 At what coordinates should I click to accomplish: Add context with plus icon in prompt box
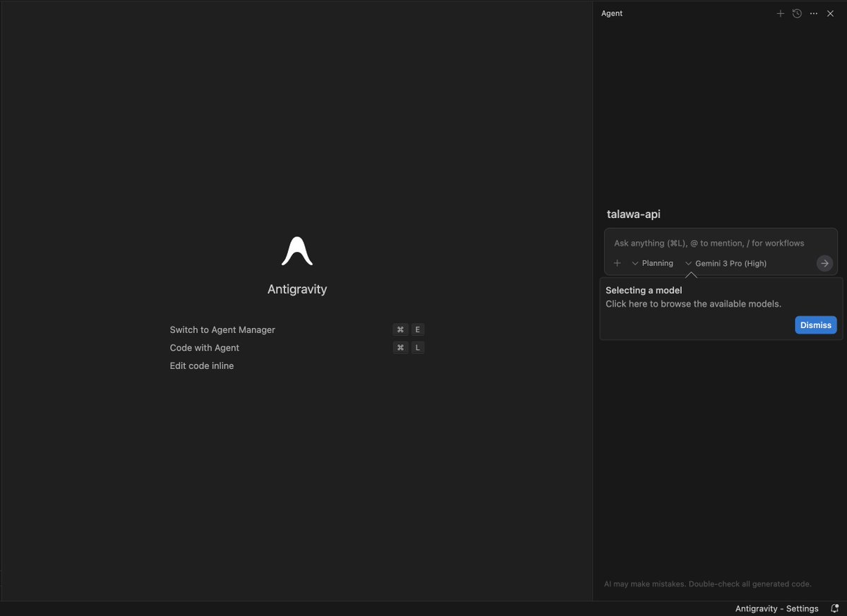tap(617, 263)
